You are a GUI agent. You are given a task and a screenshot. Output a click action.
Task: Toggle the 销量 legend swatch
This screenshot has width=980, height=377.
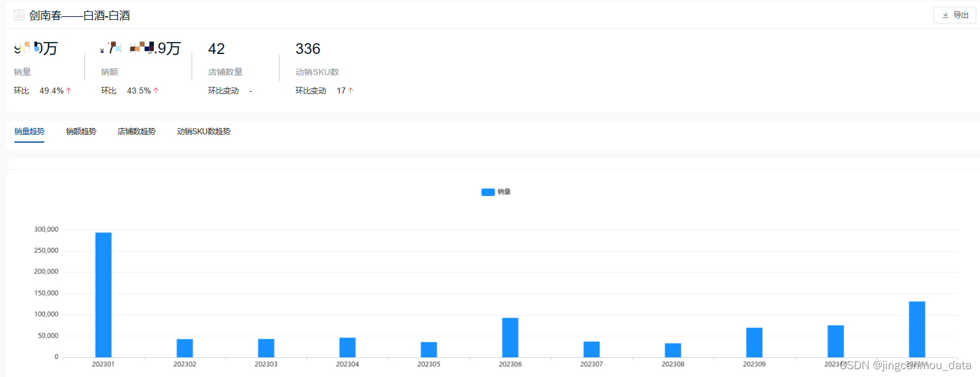click(x=488, y=192)
